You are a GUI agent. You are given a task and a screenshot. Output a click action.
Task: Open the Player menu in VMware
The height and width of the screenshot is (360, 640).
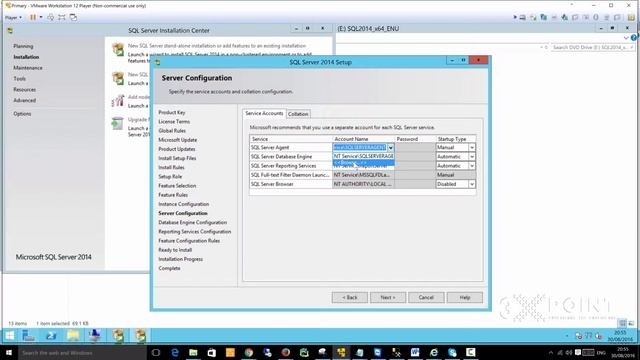(13, 18)
